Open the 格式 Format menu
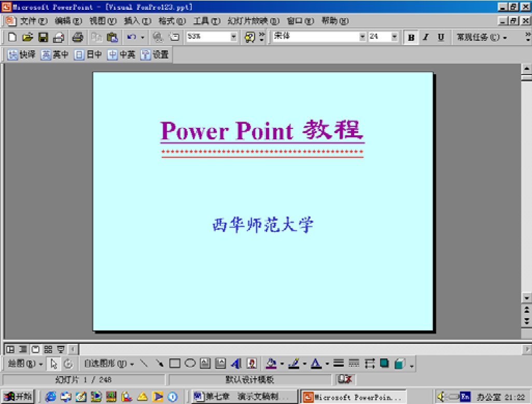This screenshot has width=532, height=404. click(x=172, y=21)
